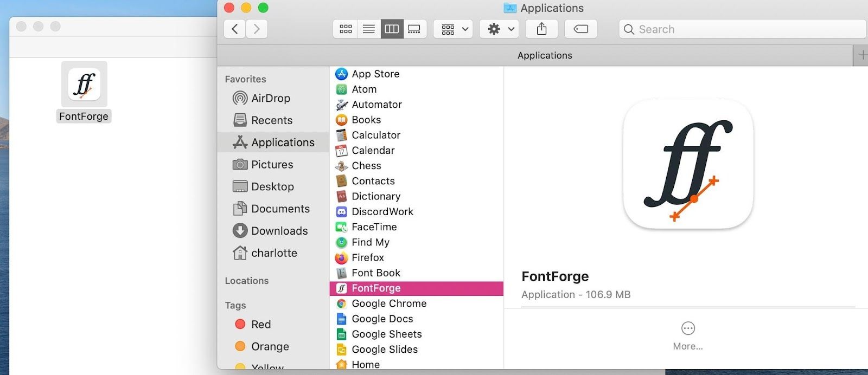The image size is (868, 375).
Task: Click the large FontForge preview icon
Action: [x=688, y=164]
